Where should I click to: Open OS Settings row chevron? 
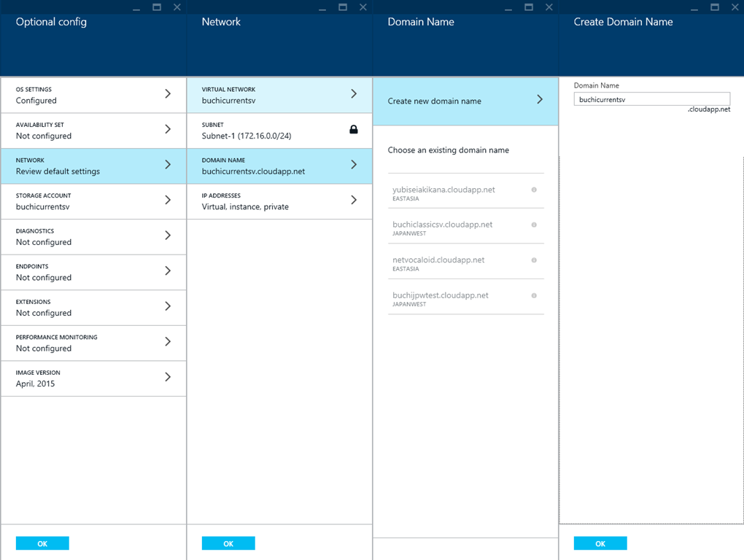tap(168, 94)
